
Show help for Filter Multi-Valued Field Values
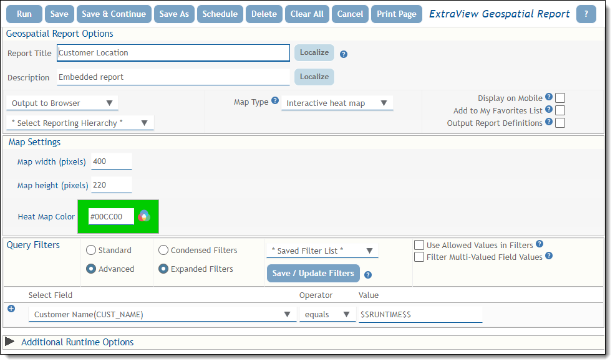coord(549,256)
